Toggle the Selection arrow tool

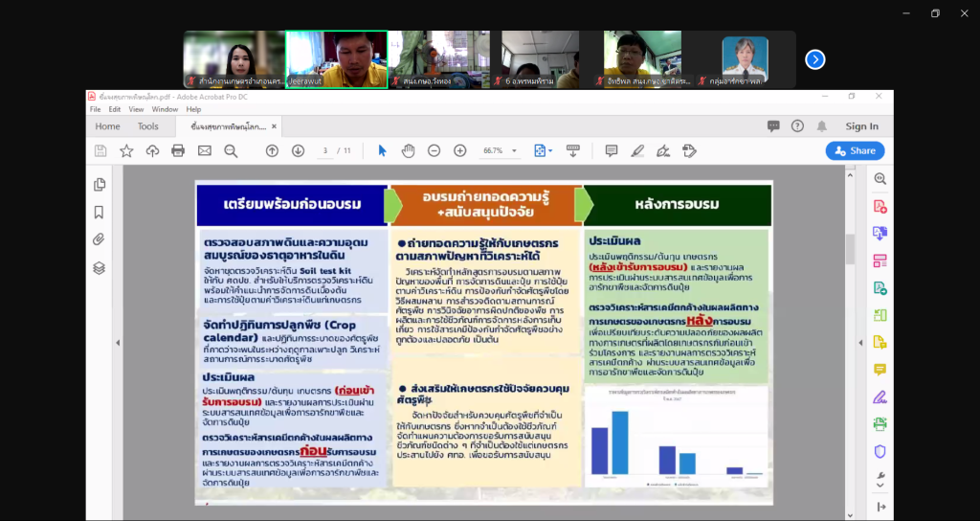[x=382, y=150]
